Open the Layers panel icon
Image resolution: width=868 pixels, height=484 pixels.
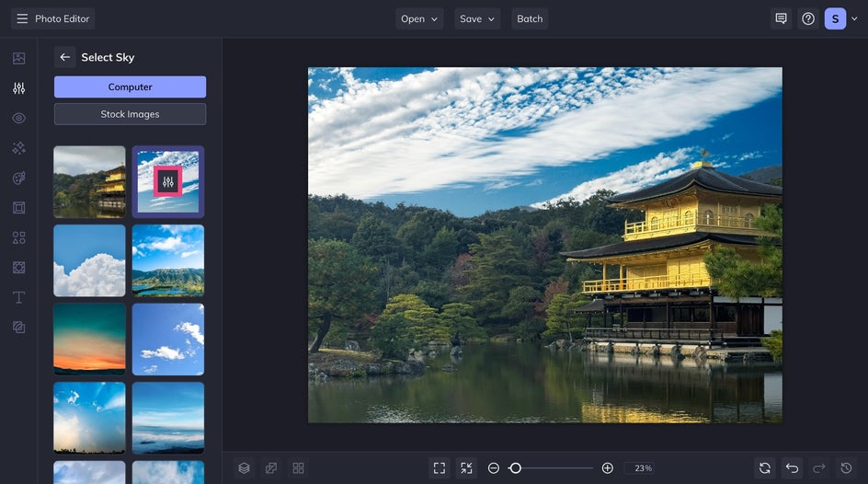[244, 468]
